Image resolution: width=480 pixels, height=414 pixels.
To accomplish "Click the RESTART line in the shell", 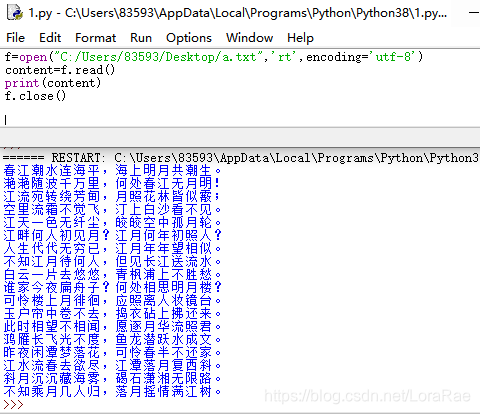I will [241, 157].
